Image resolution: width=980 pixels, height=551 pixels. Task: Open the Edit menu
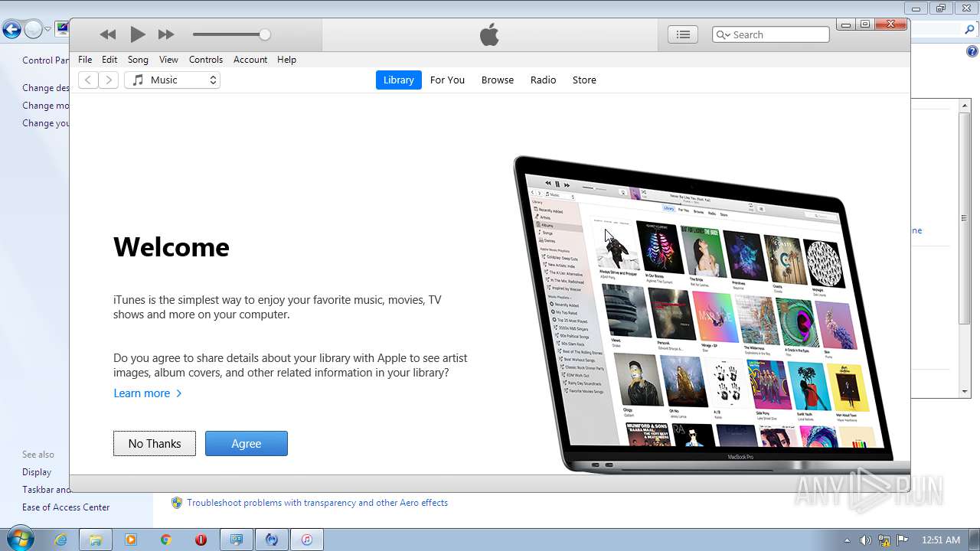click(x=109, y=60)
